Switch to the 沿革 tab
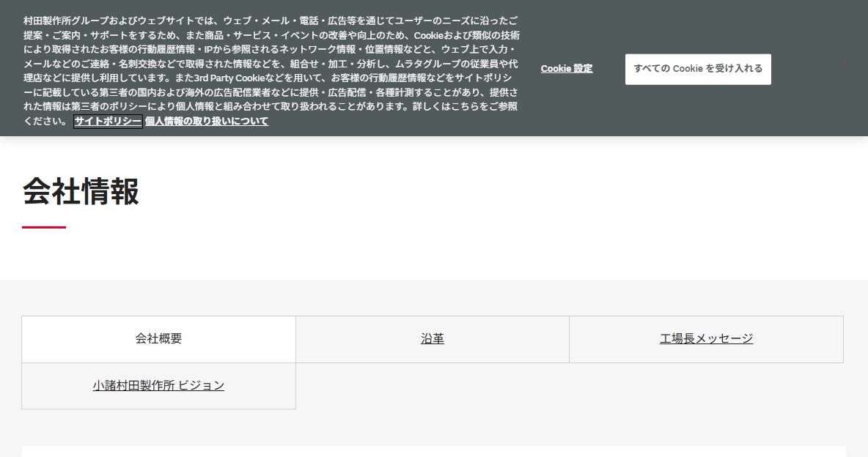 [433, 339]
